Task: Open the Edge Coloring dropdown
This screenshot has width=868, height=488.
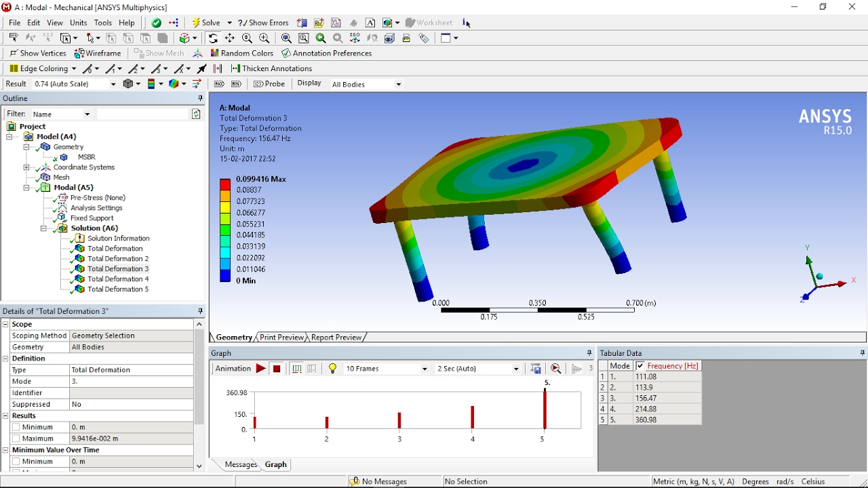Action: (x=74, y=69)
